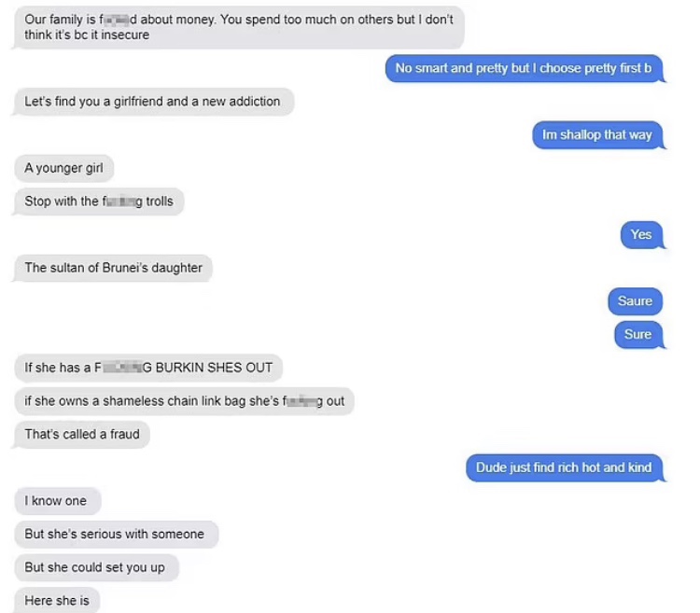Select the 'shameless chain link bag' message

click(184, 401)
